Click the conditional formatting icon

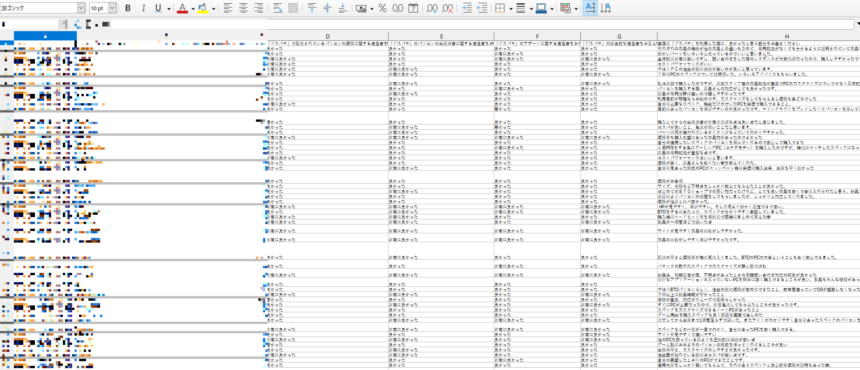tap(565, 8)
